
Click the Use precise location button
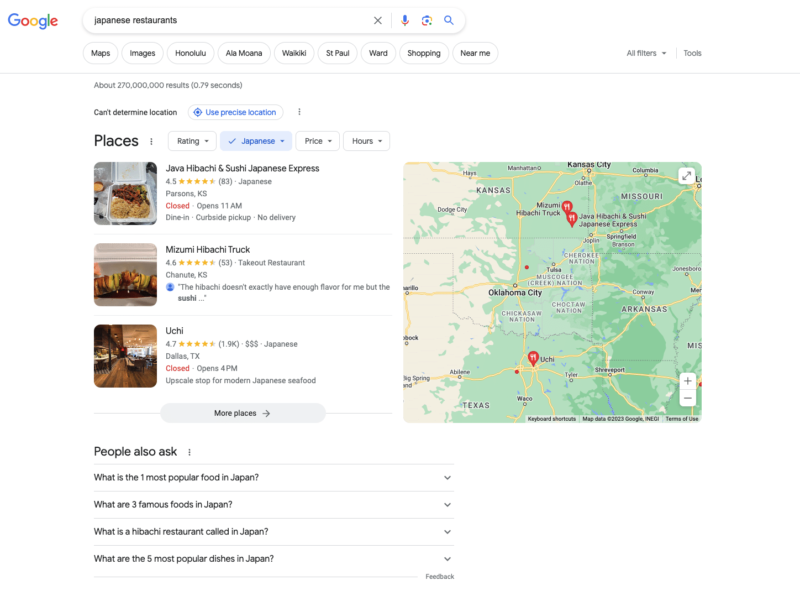[235, 112]
